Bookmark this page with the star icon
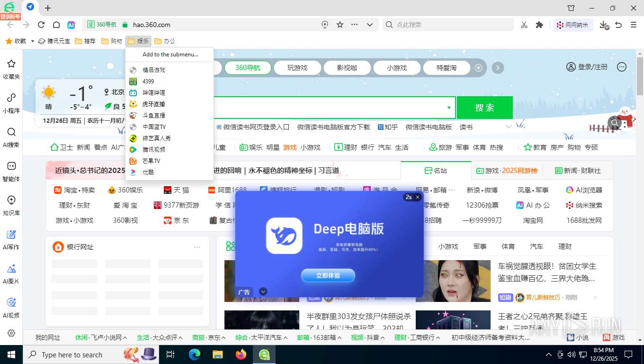Screen dimensions: 644x364 [340, 25]
